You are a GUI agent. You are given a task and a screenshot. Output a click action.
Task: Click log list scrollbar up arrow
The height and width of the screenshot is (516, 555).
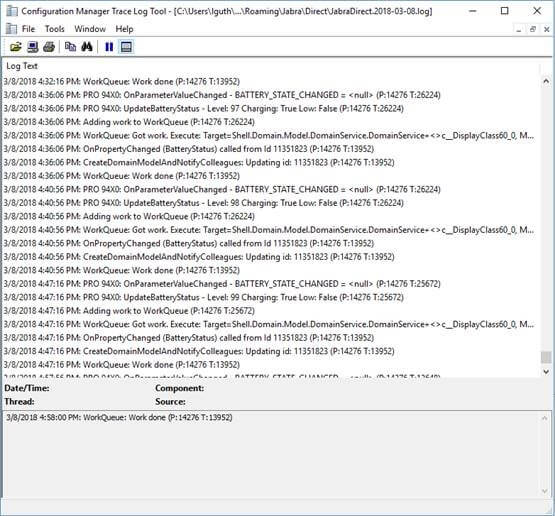coord(546,81)
